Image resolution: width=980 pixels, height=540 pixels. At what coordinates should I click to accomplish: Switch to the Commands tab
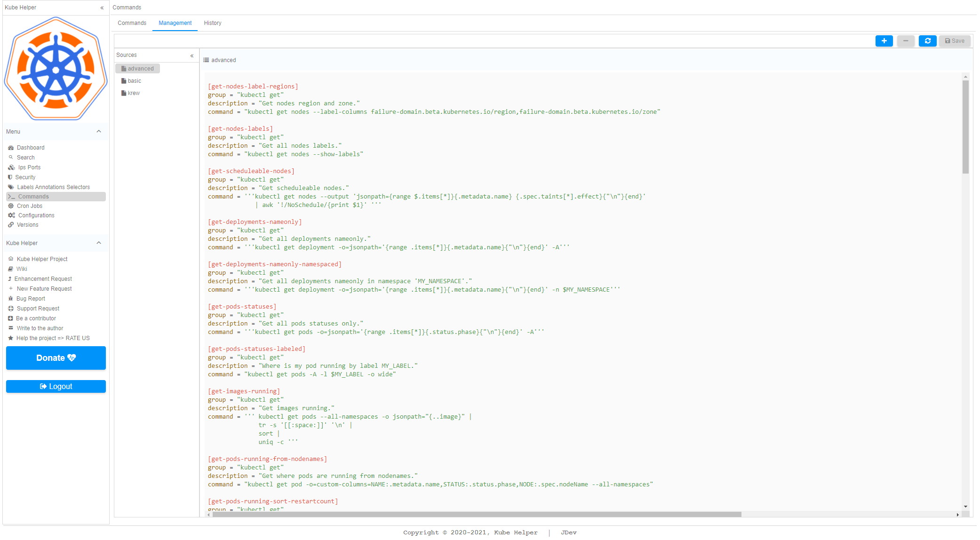[132, 23]
